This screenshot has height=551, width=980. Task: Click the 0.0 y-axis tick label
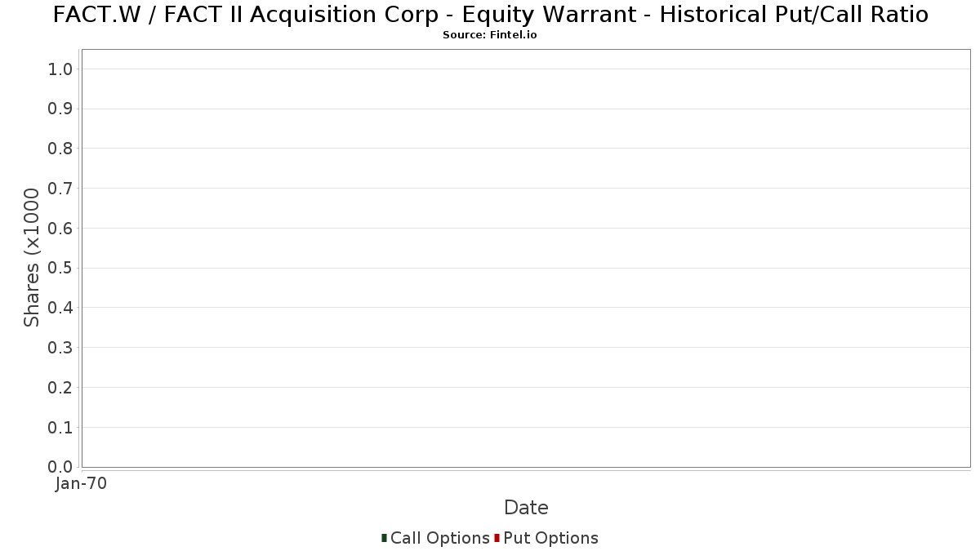(x=60, y=467)
